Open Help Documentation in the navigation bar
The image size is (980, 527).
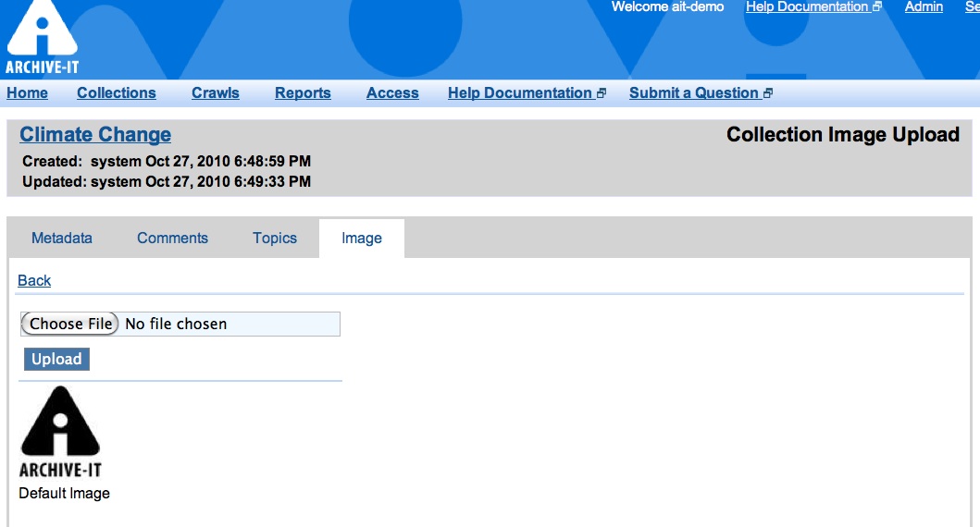click(x=519, y=93)
